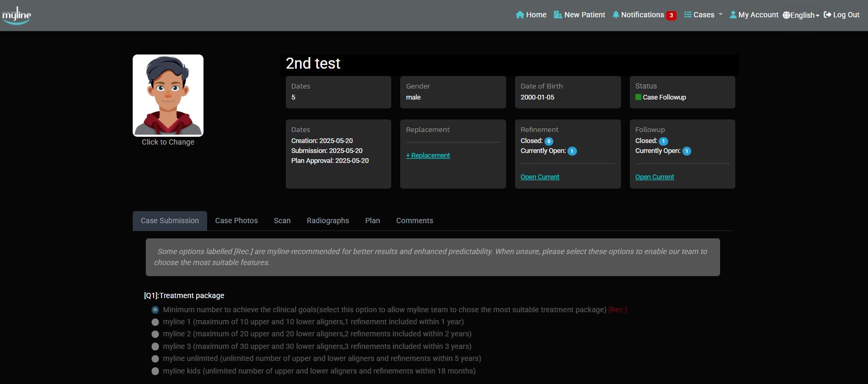Click the Home house icon
Image resolution: width=868 pixels, height=384 pixels.
[x=520, y=15]
